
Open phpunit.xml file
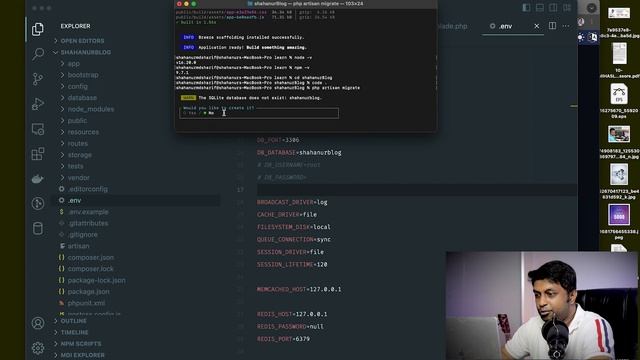(86, 303)
